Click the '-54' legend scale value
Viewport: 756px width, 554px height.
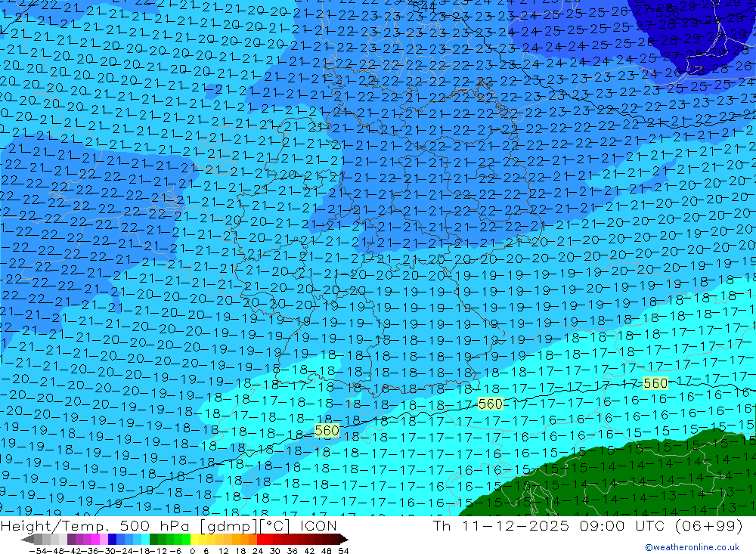(38, 551)
